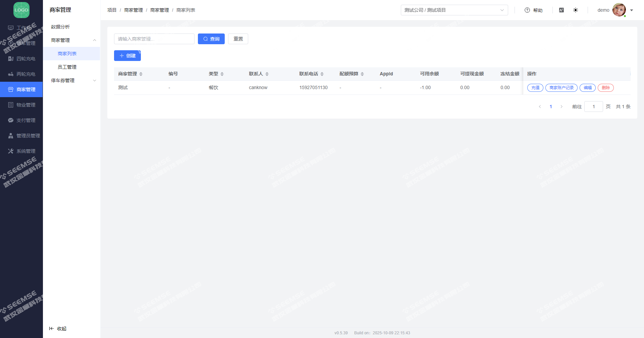The height and width of the screenshot is (338, 644).
Task: Sort table by 配额预算 column
Action: (362, 74)
